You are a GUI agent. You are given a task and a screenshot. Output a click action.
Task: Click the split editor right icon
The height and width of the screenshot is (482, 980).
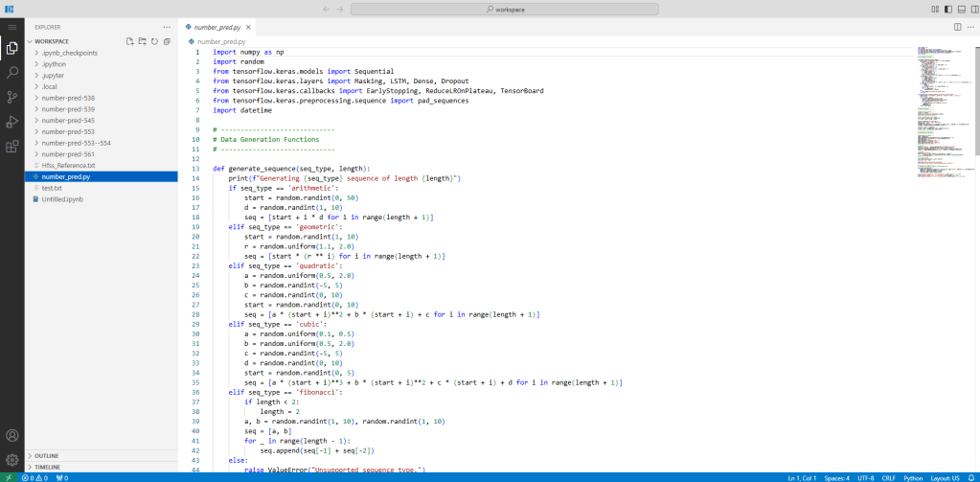[956, 27]
